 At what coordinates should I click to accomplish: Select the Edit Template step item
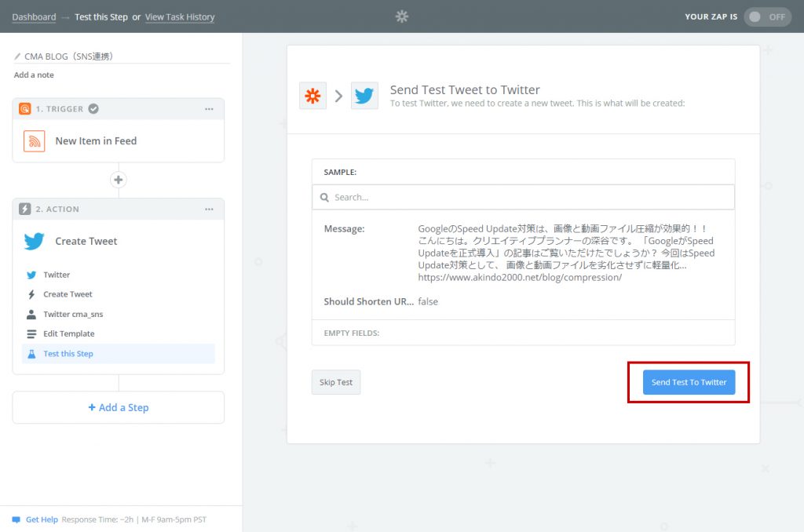[x=68, y=333]
